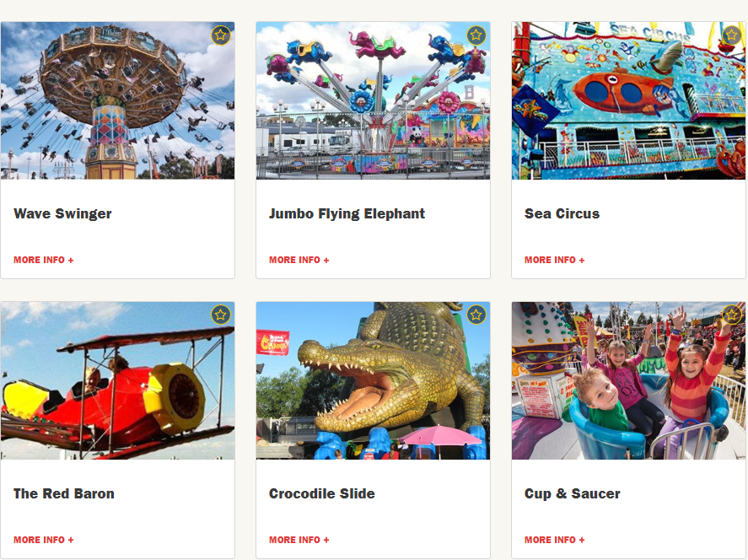The height and width of the screenshot is (560, 748).
Task: Open the Cup & Saucer kids photo
Action: 629,380
